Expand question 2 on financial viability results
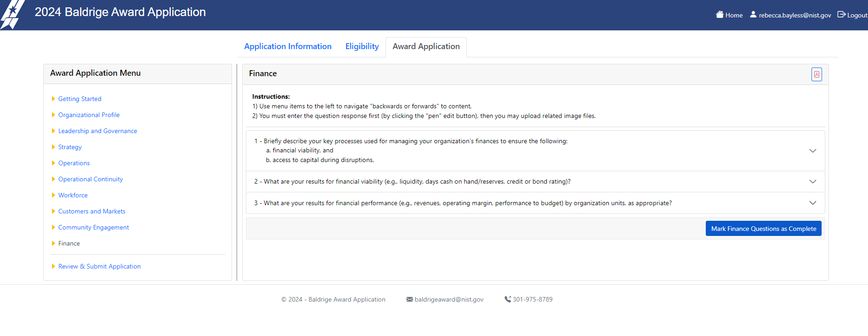Screen dimensions: 868x336 point(812,182)
